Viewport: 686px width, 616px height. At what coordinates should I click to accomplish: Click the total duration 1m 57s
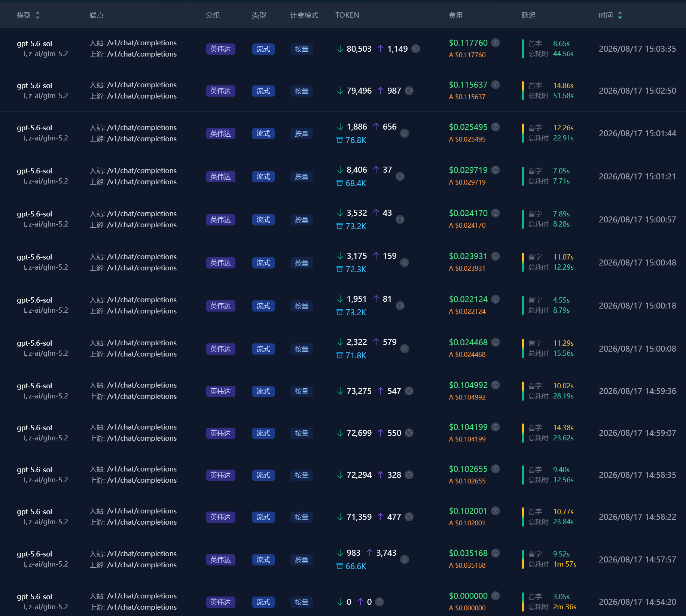(x=565, y=564)
